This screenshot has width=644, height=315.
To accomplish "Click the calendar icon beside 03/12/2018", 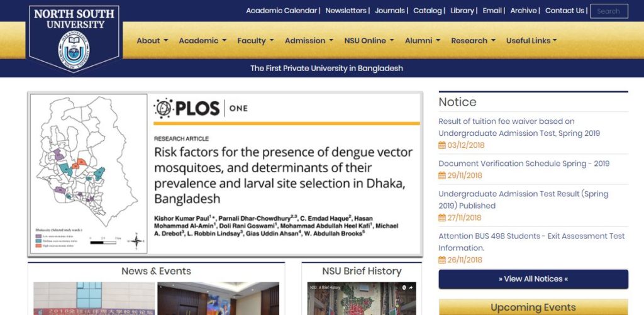I will (442, 145).
